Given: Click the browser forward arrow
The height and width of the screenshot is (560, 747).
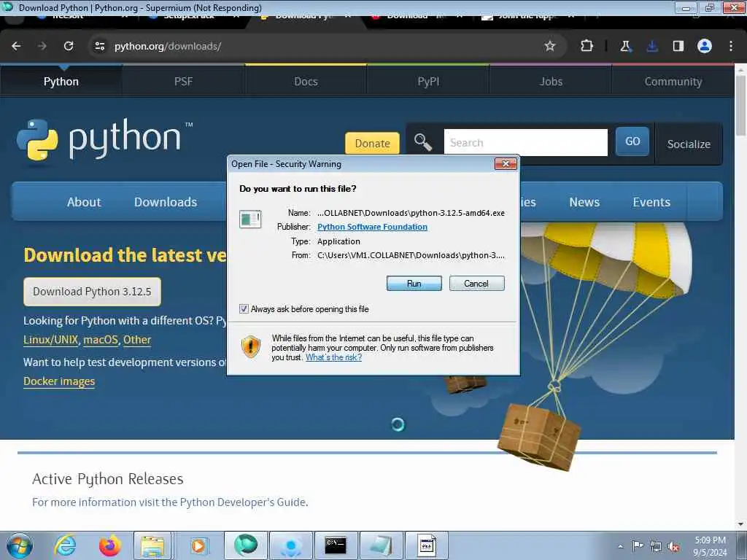Looking at the screenshot, I should click(42, 46).
